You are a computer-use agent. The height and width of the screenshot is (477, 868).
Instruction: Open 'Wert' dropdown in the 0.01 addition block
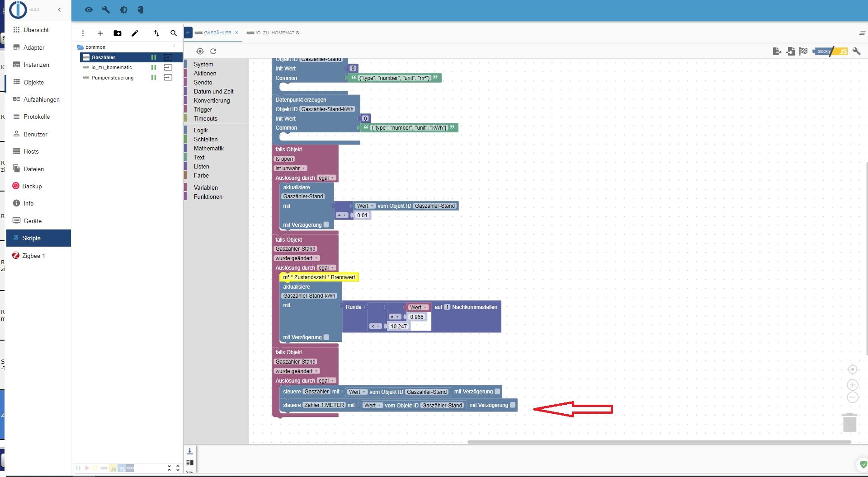click(x=365, y=206)
